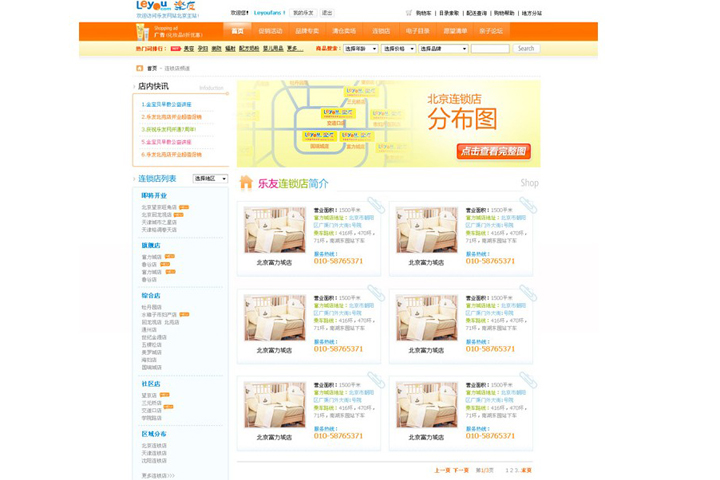Switch to the 连锁店 nav tab
Image resolution: width=720 pixels, height=480 pixels.
[x=381, y=31]
